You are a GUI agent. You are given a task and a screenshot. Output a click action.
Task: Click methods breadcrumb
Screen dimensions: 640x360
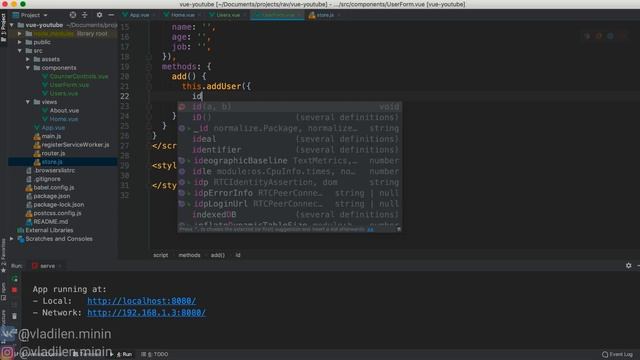(189, 255)
